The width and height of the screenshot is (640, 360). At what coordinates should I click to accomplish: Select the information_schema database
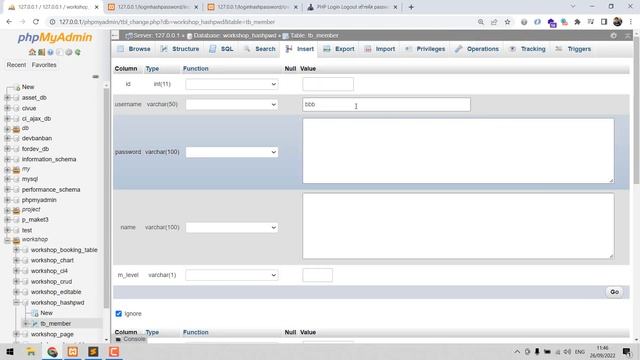pos(49,159)
